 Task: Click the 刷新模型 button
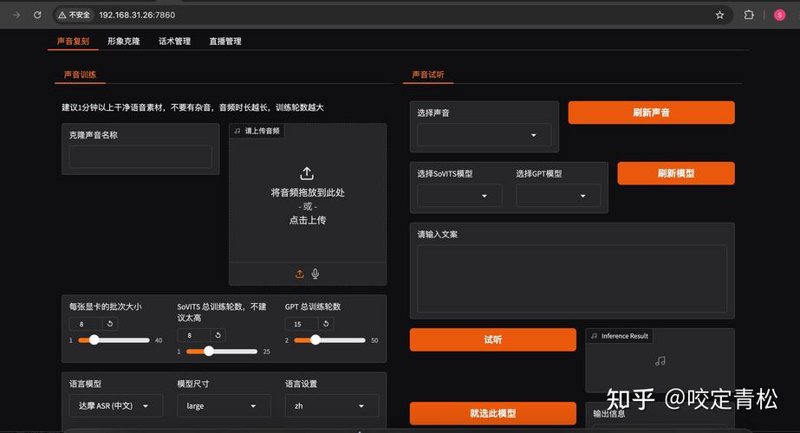coord(676,173)
